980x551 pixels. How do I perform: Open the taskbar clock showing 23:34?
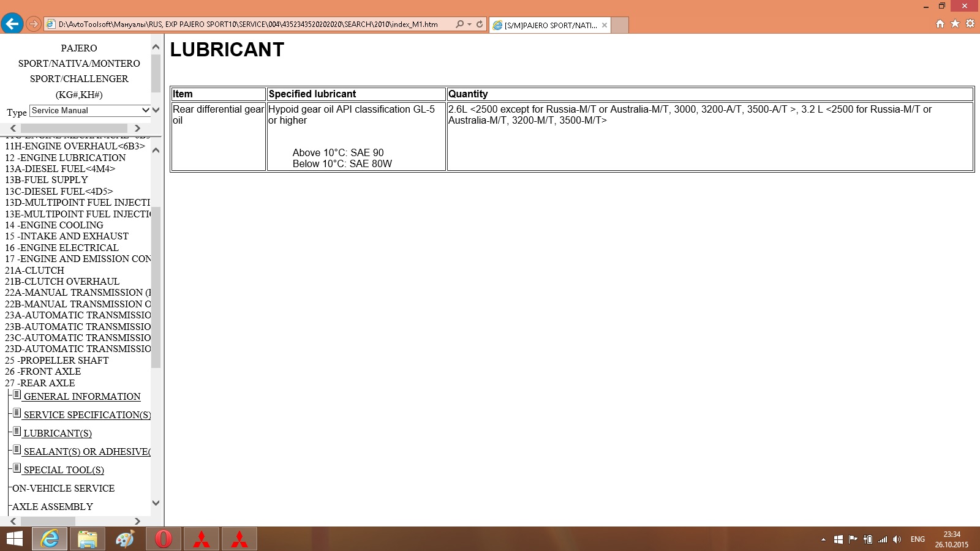click(x=952, y=539)
